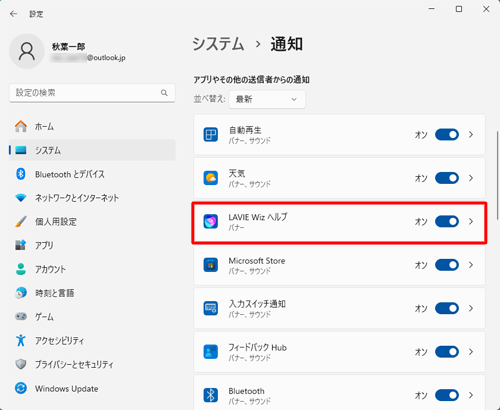The width and height of the screenshot is (500, 410).
Task: Click the back arrow in title bar
Action: pyautogui.click(x=14, y=14)
